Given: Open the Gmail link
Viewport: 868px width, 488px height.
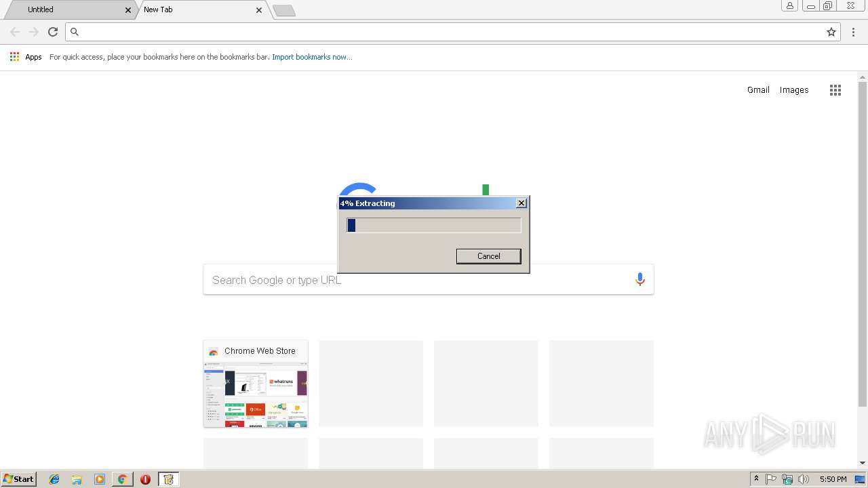Looking at the screenshot, I should click(x=758, y=89).
